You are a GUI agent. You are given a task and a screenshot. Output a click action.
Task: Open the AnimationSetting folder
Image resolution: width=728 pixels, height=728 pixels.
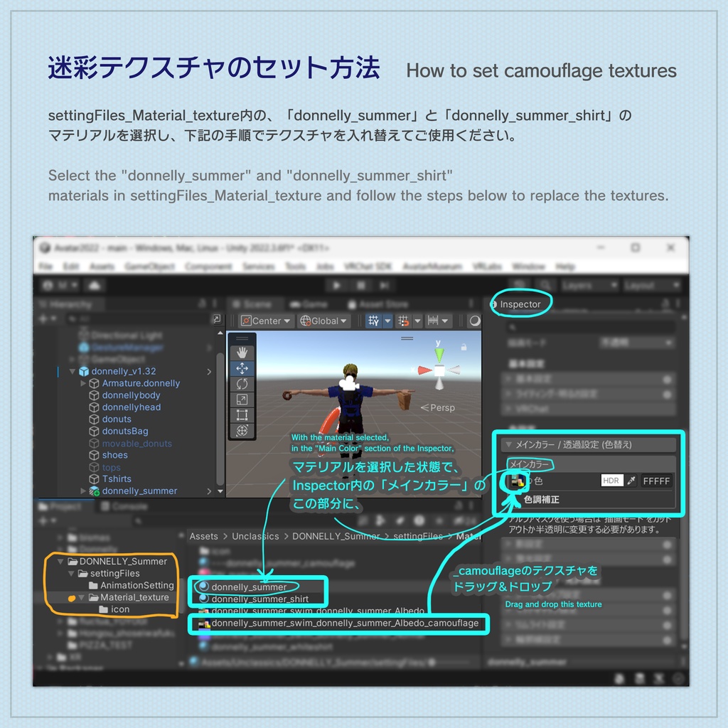(136, 586)
